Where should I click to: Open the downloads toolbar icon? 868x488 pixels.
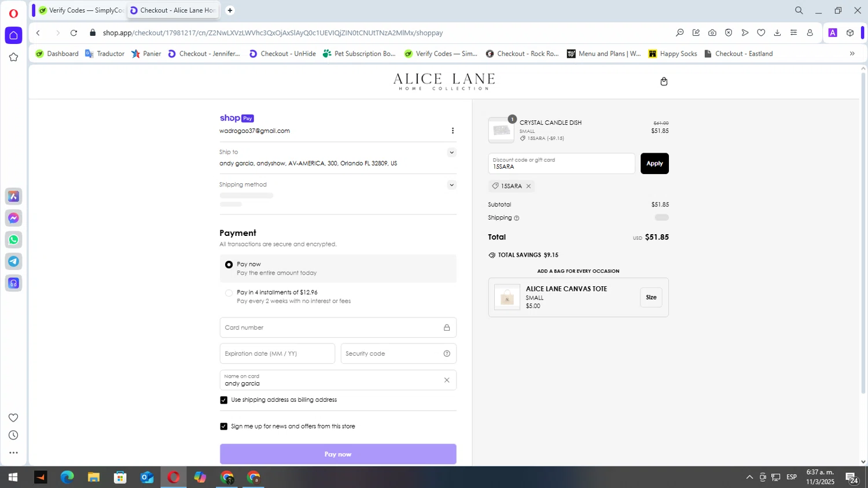coord(777,33)
